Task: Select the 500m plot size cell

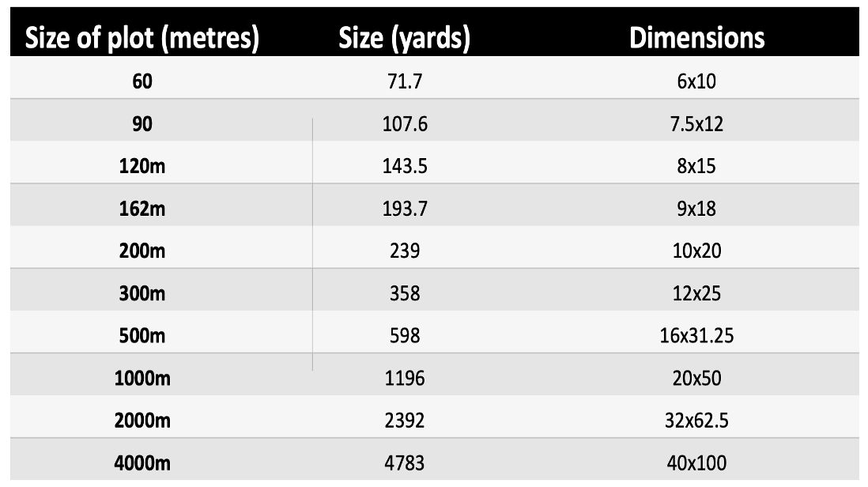Action: [143, 336]
